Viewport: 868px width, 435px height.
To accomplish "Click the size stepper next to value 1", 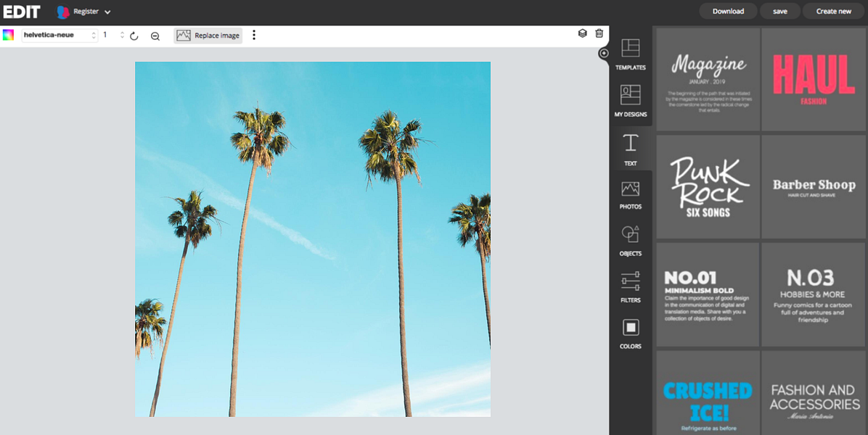I will (123, 35).
